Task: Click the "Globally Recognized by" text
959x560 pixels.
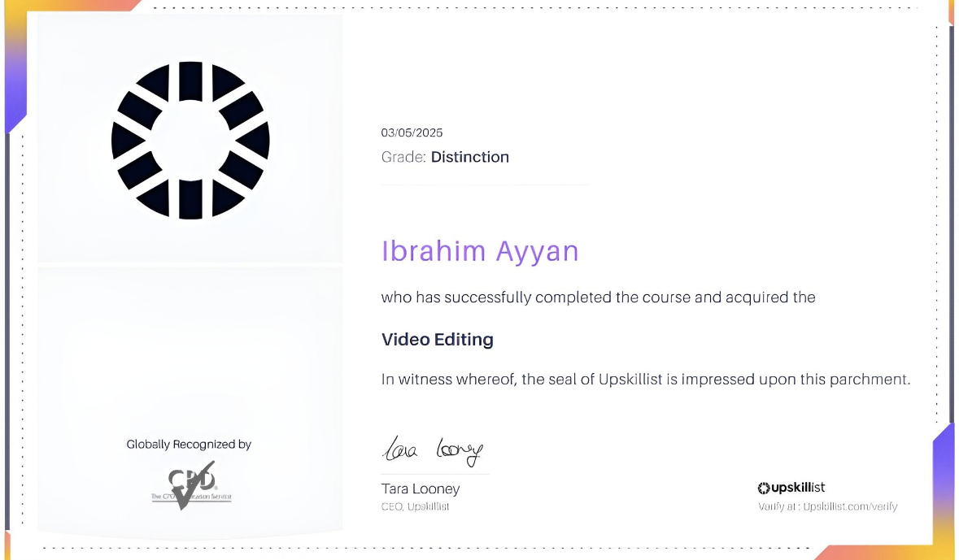Action: [x=189, y=445]
